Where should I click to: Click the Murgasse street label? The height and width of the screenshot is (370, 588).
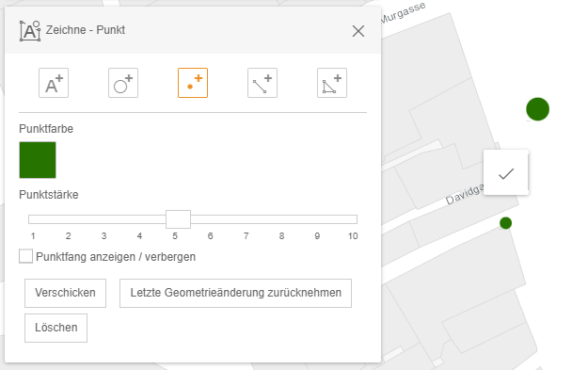[x=404, y=13]
